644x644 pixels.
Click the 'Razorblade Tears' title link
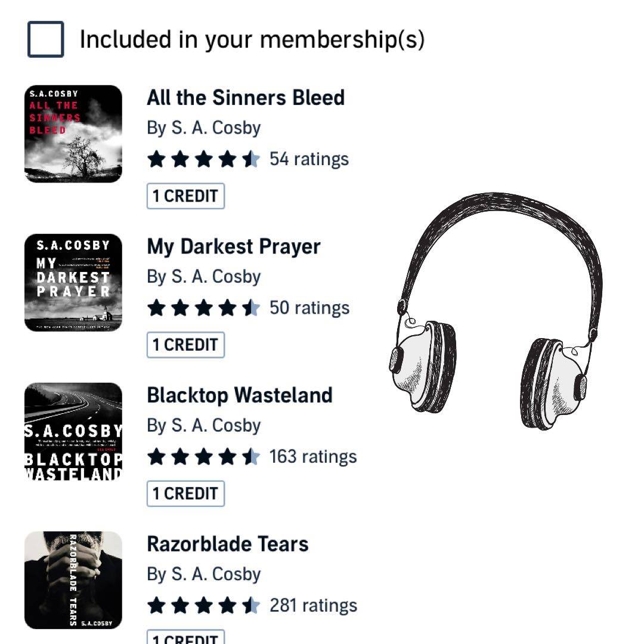[x=228, y=544]
